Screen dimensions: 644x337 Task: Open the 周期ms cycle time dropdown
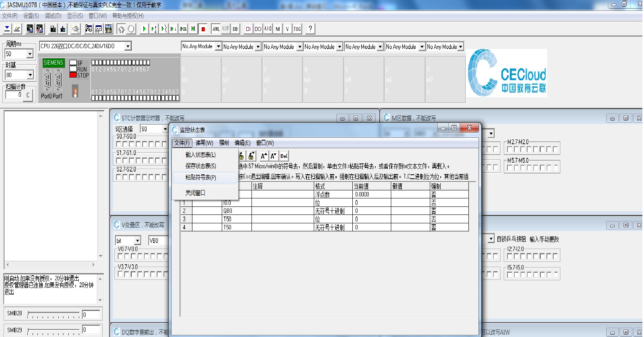pos(30,54)
